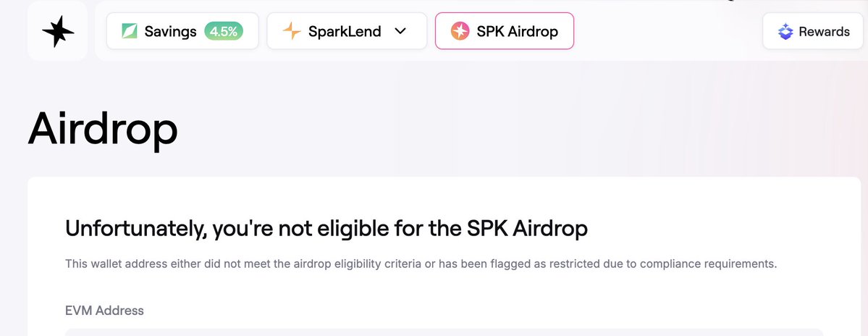Click the pink SPK Airdrop star icon
Viewport: 868px width, 336px height.
pos(460,31)
